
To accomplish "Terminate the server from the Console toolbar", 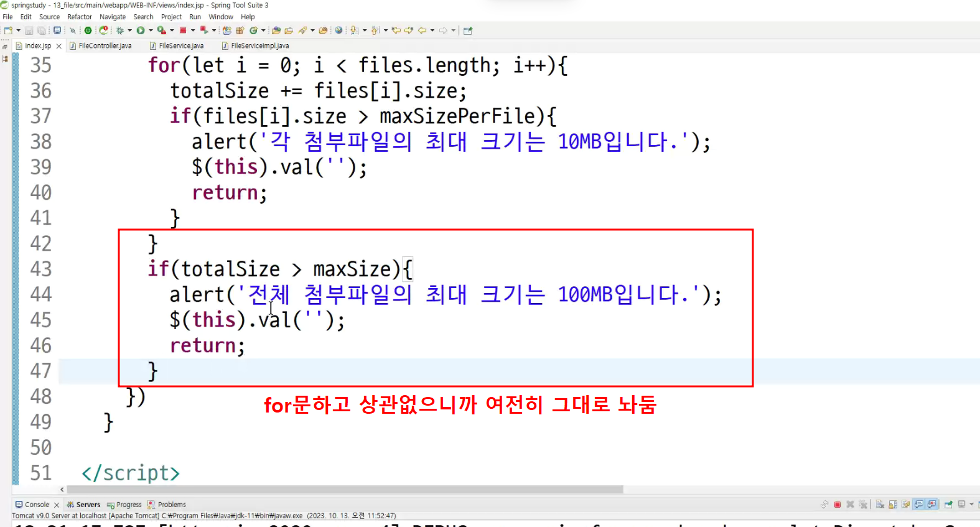I will coord(838,505).
